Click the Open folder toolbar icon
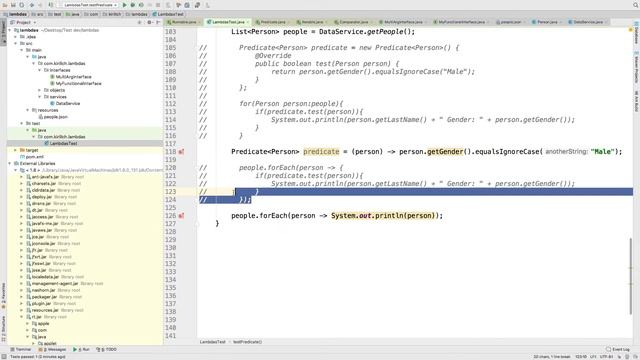Image resolution: width=640 pixels, height=360 pixels. point(5,5)
